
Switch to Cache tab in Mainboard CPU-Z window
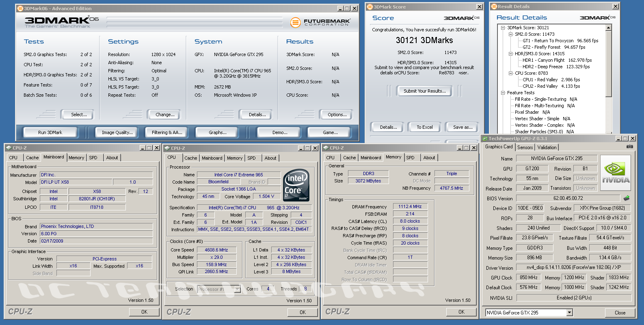click(x=32, y=158)
